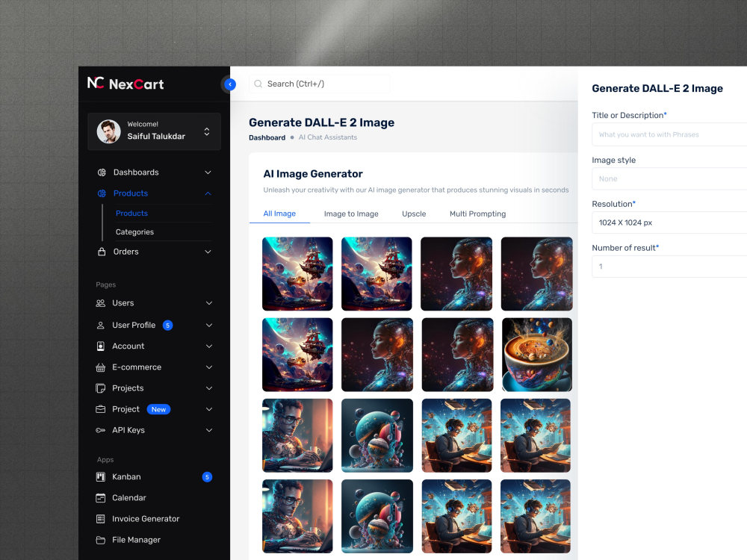Click the New badge next to Project
The image size is (747, 560).
tap(158, 409)
